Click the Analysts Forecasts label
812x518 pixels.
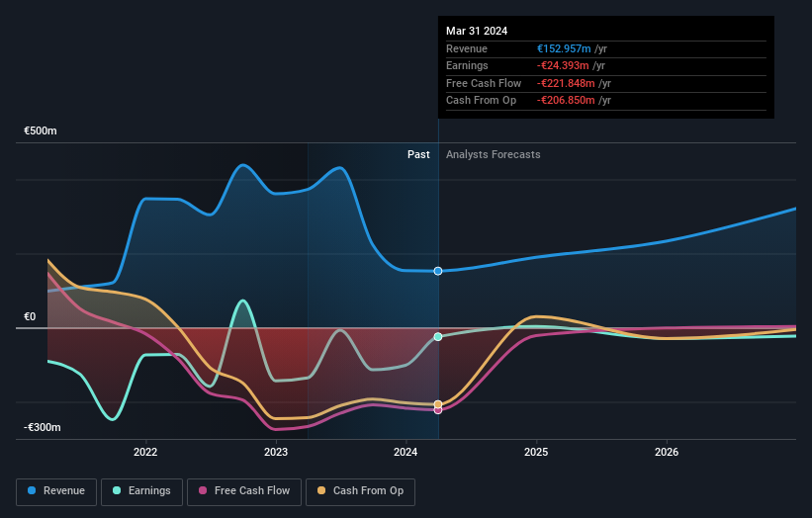[x=493, y=155]
